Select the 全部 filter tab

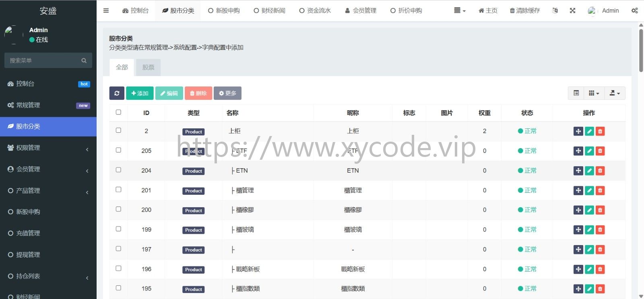pyautogui.click(x=122, y=67)
